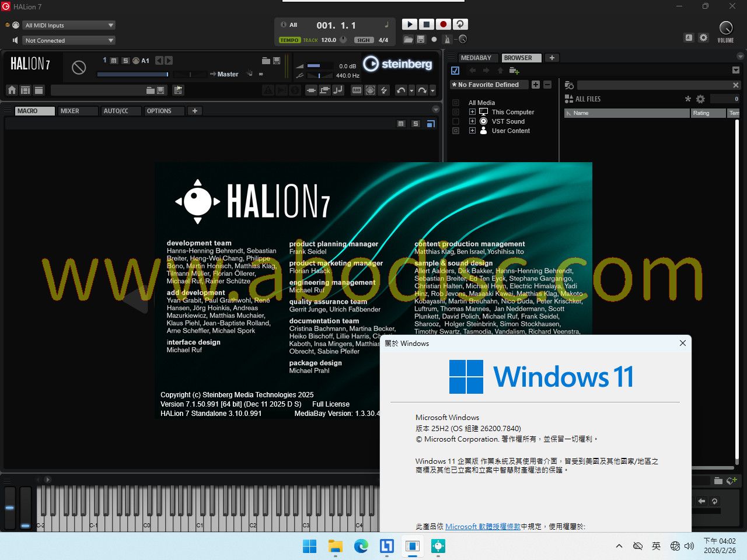The width and height of the screenshot is (747, 560).
Task: Solo slot 1 with S button
Action: pyautogui.click(x=125, y=61)
